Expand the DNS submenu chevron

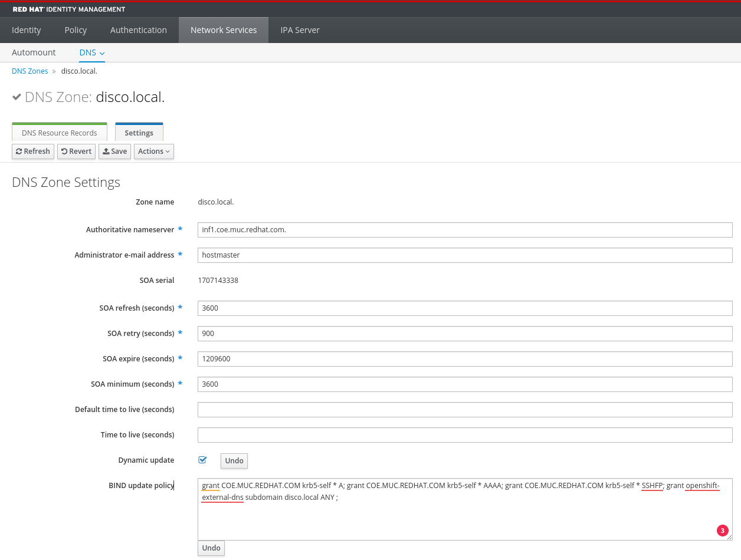101,52
